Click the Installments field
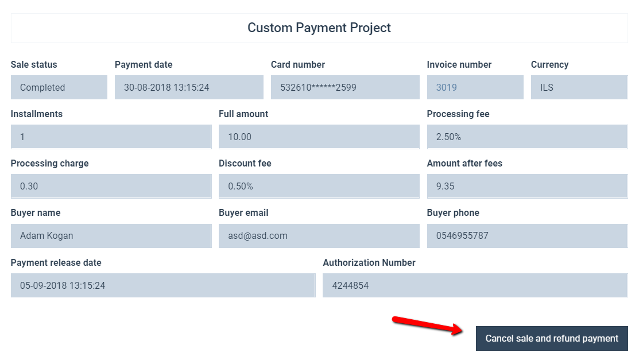639x364 pixels. [x=111, y=137]
